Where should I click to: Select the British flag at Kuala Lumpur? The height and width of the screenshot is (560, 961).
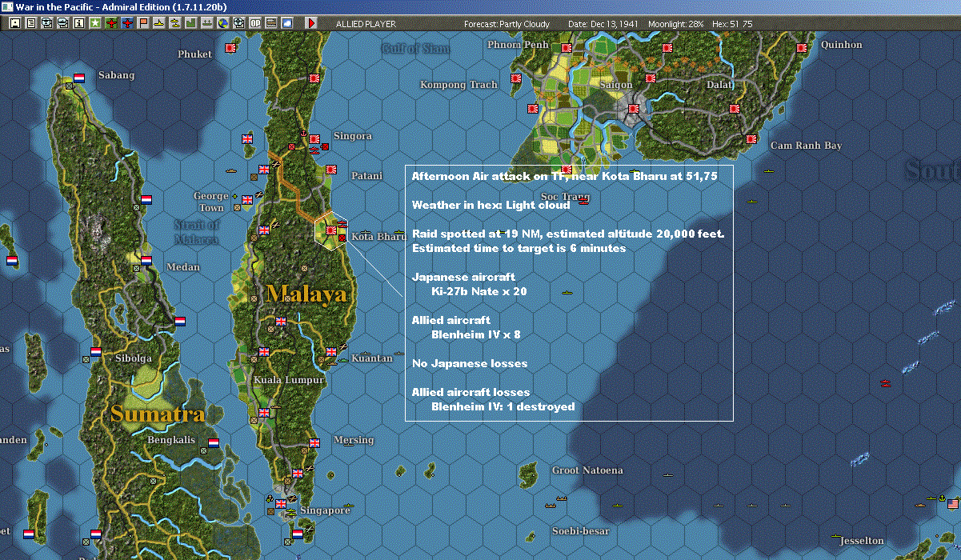point(264,352)
